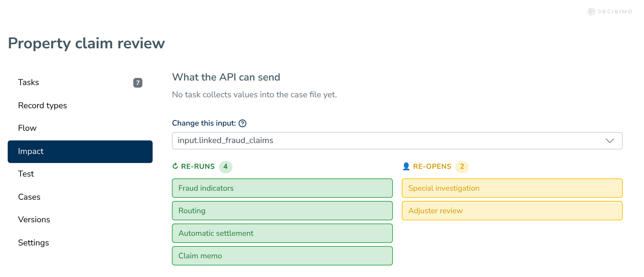The height and width of the screenshot is (277, 644).
Task: Open the Versions section
Action: [x=80, y=219]
